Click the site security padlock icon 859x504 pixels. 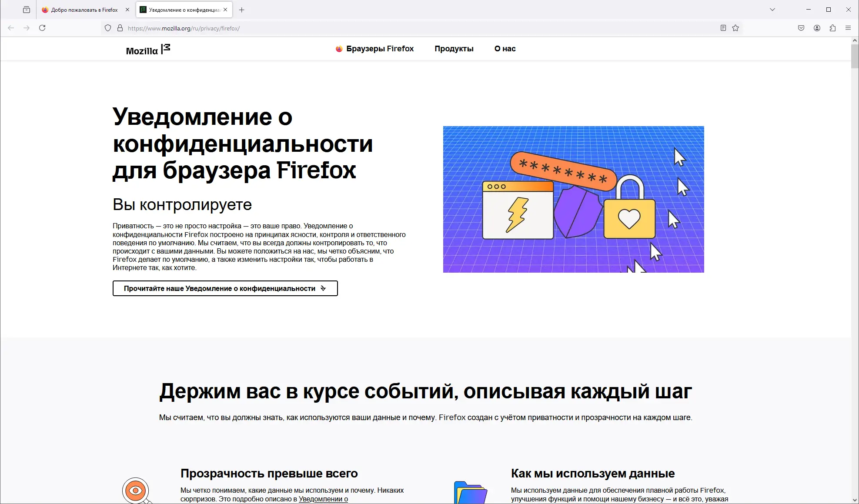120,28
